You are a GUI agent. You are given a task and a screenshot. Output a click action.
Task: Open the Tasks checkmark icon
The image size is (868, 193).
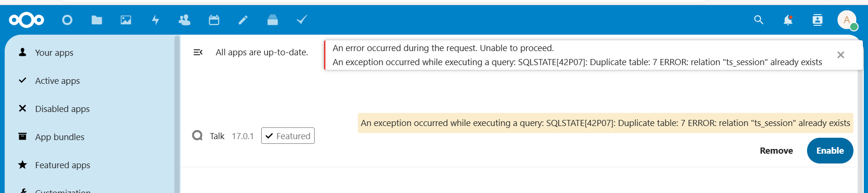pyautogui.click(x=302, y=20)
